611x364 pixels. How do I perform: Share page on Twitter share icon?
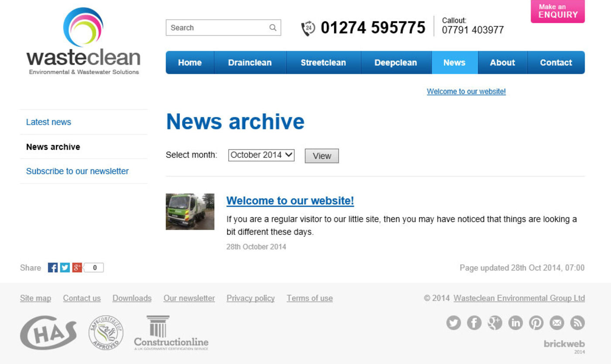click(65, 268)
